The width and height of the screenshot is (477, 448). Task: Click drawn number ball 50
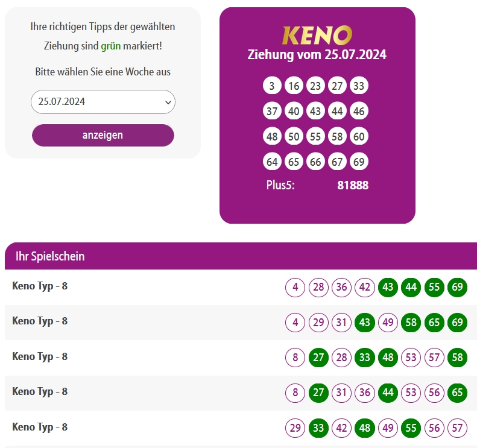(294, 136)
